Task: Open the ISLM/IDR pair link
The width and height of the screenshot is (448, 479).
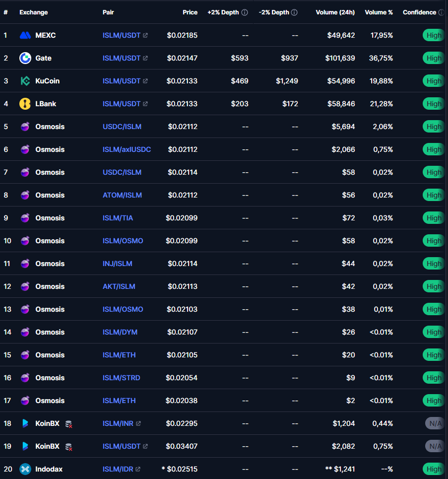Action: click(x=118, y=469)
